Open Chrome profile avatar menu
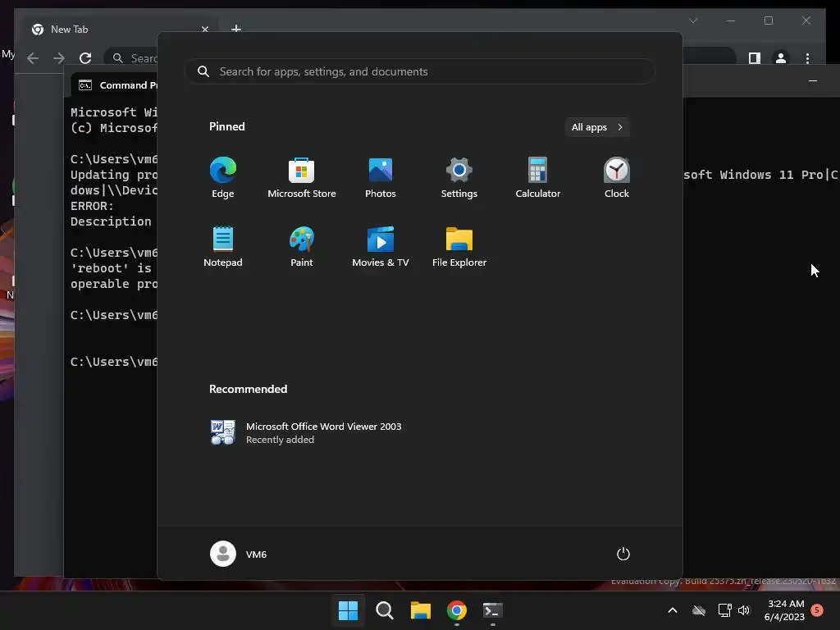 [781, 58]
